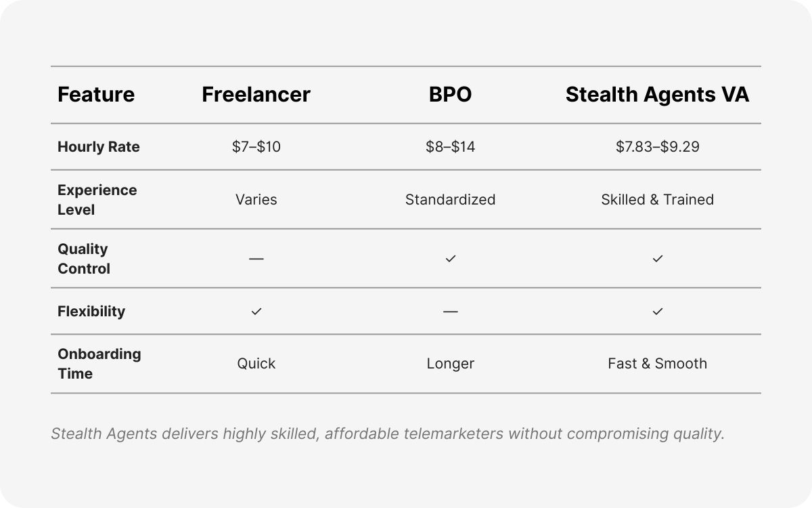Click the Longer onboarding time cell
Image resolution: width=812 pixels, height=508 pixels.
click(451, 364)
